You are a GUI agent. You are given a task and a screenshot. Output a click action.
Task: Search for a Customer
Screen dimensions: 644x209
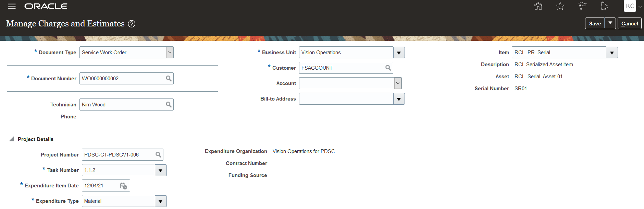(388, 68)
